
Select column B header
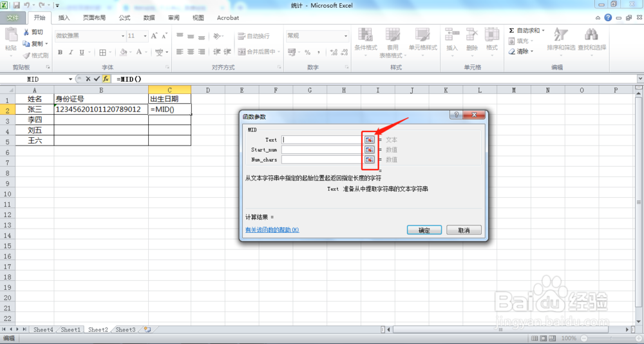(x=101, y=90)
